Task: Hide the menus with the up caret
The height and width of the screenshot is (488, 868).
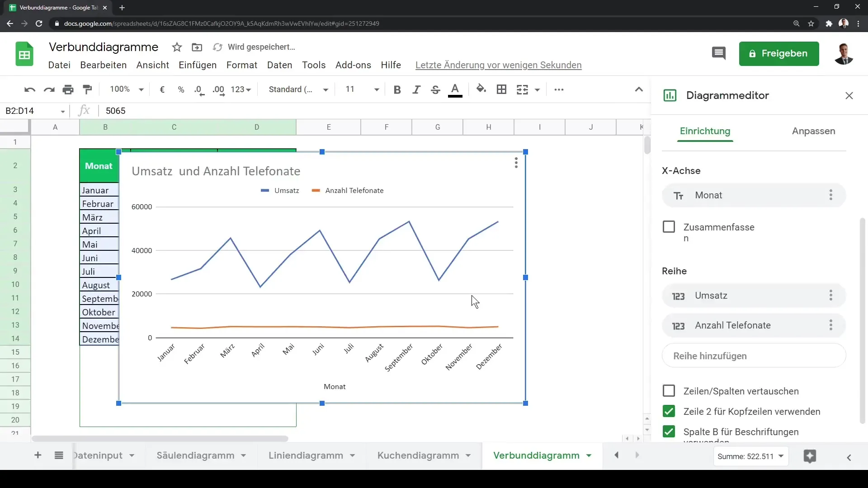Action: 639,89
